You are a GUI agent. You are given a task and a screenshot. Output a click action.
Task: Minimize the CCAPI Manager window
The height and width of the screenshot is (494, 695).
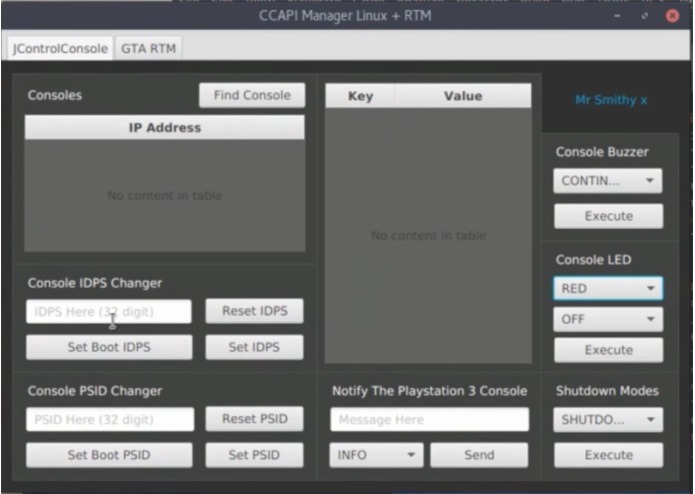[617, 16]
